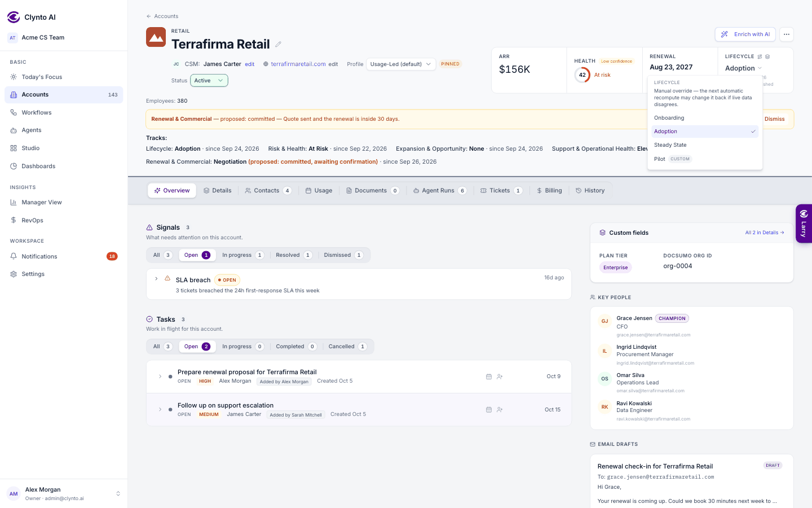
Task: Open the user account switcher for Alex Morgan
Action: [x=64, y=494]
